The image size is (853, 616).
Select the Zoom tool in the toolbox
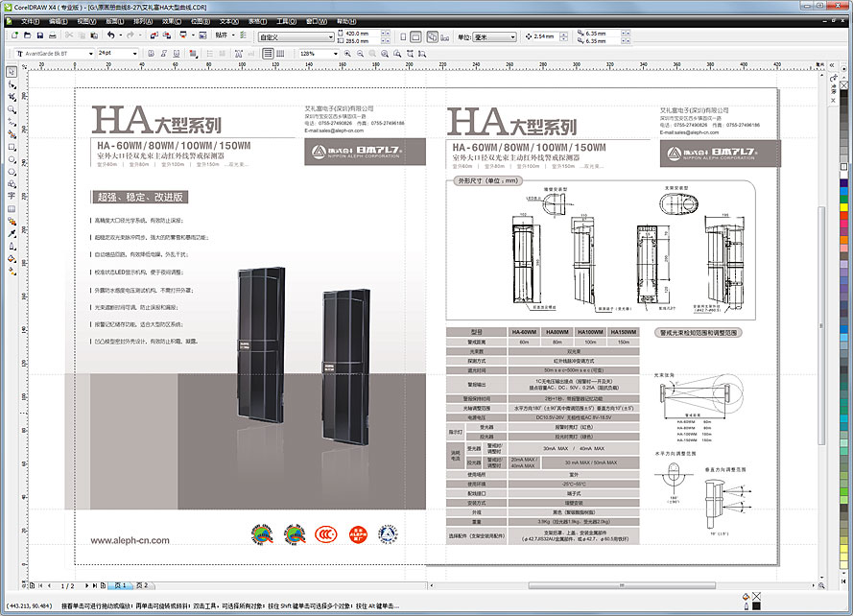point(12,109)
